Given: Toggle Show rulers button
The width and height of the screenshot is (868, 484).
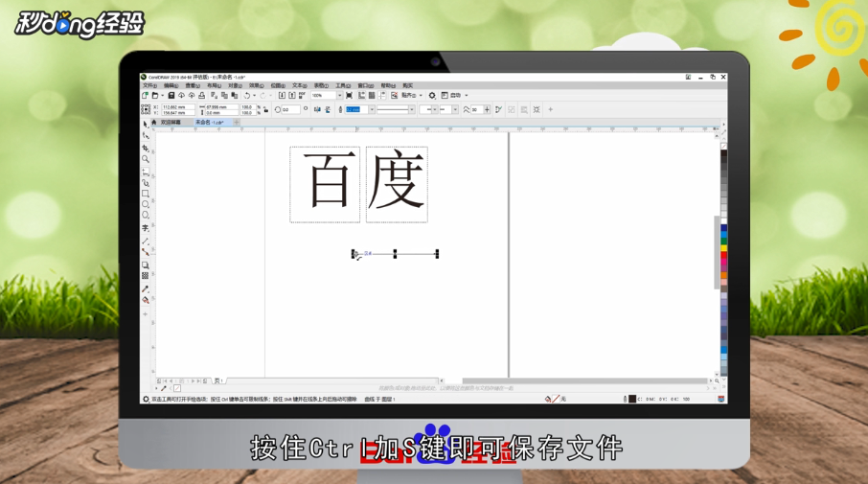Looking at the screenshot, I should pyautogui.click(x=361, y=95).
